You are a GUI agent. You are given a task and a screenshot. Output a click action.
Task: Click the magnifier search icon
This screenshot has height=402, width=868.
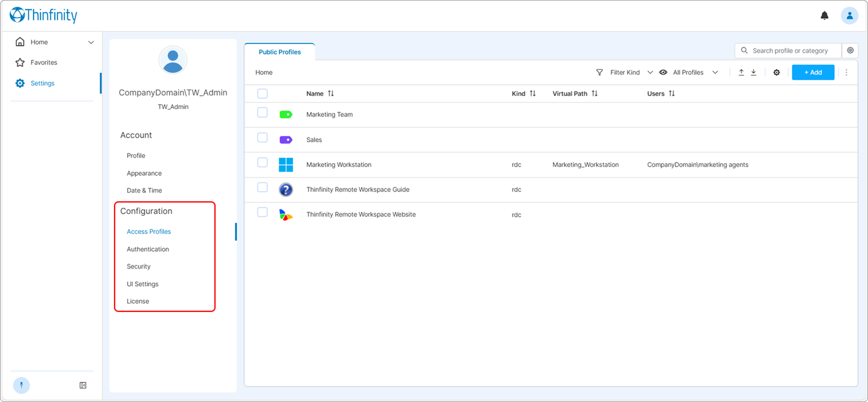pos(744,50)
